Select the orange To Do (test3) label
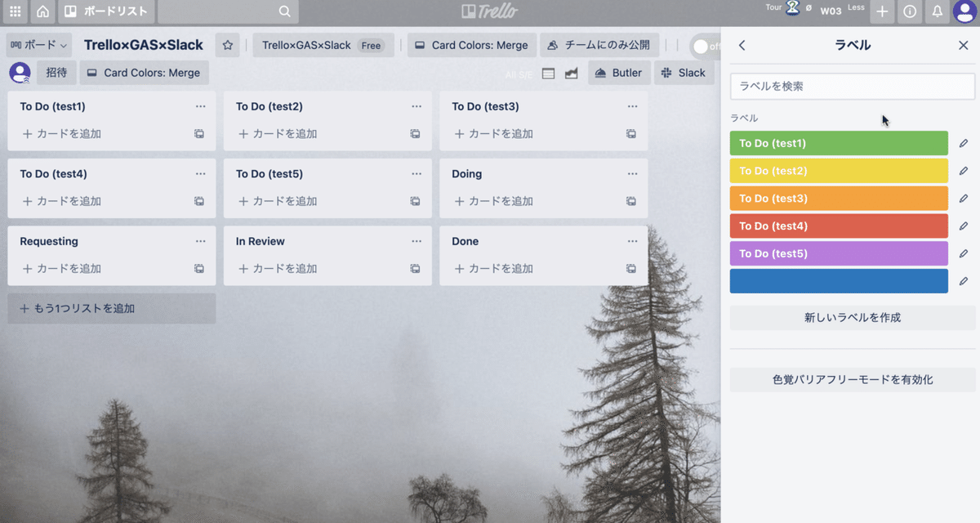The width and height of the screenshot is (980, 523). 839,199
